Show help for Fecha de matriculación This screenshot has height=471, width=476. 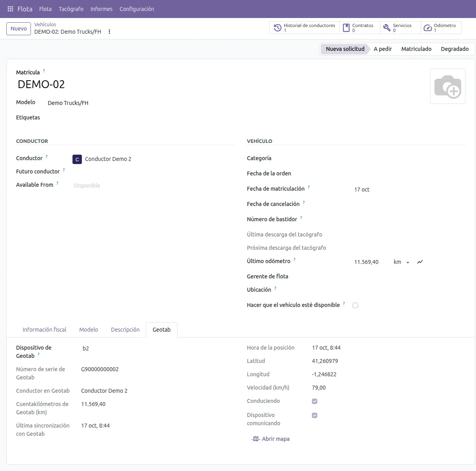309,187
